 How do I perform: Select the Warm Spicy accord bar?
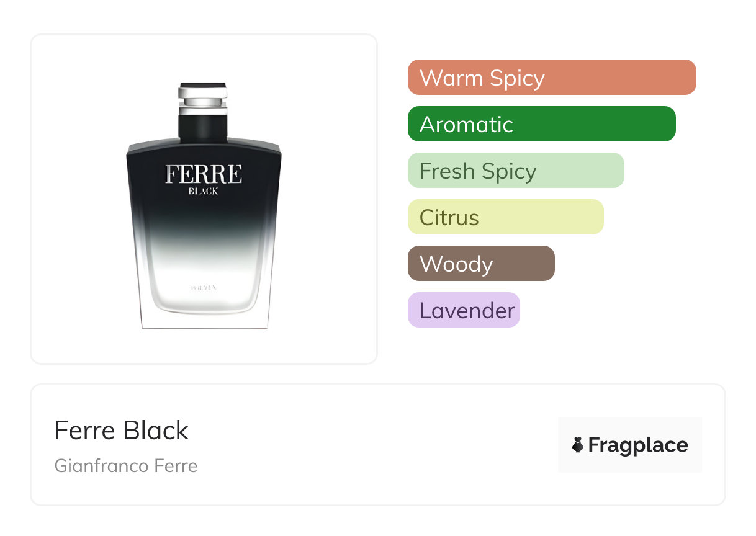[x=551, y=78]
